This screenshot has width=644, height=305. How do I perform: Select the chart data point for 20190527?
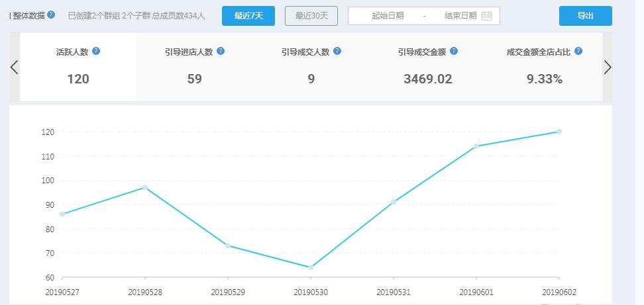coord(62,214)
